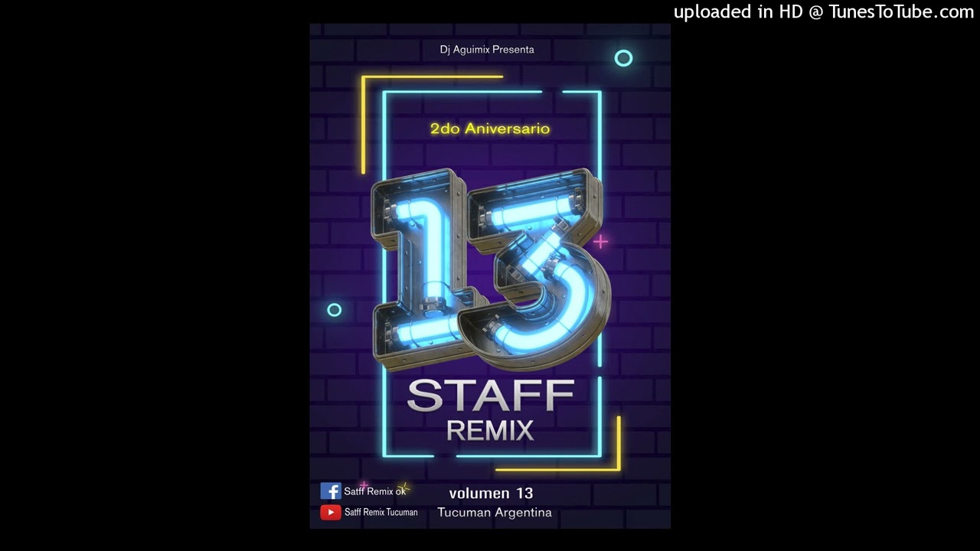Click the 'Satff Remix Tucuman' YouTube text
Image resolution: width=980 pixels, height=551 pixels.
click(x=381, y=512)
